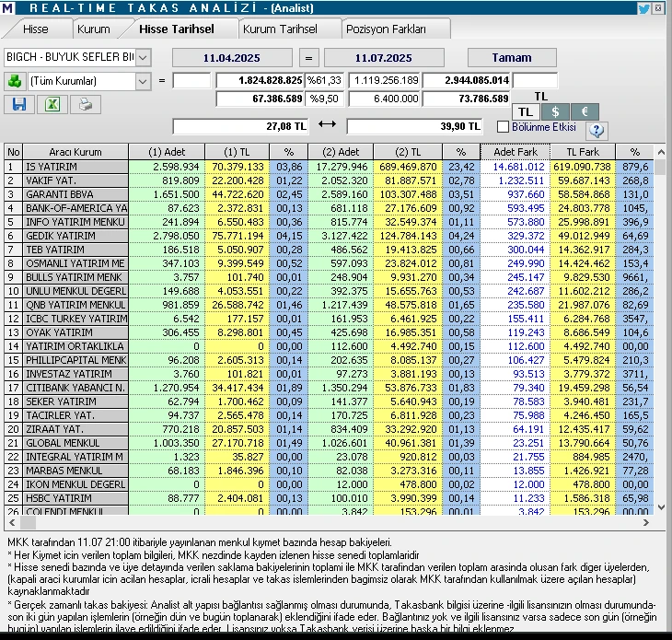Select the IS YATIRIM row
The height and width of the screenshot is (640, 672).
[330, 167]
